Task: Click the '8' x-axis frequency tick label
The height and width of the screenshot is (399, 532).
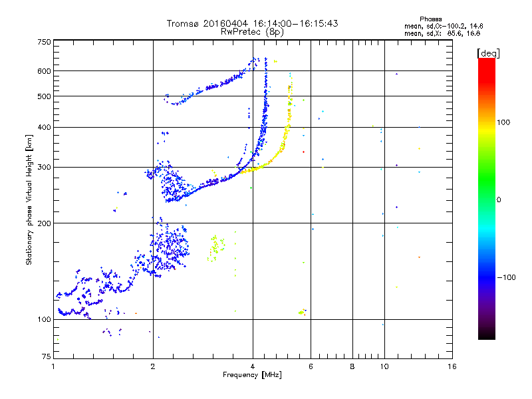Action: (352, 366)
